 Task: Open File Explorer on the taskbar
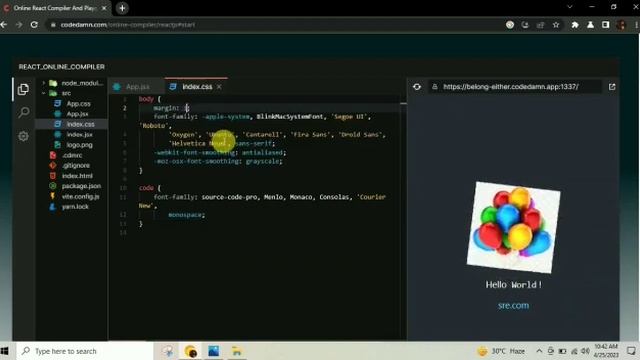click(x=237, y=351)
